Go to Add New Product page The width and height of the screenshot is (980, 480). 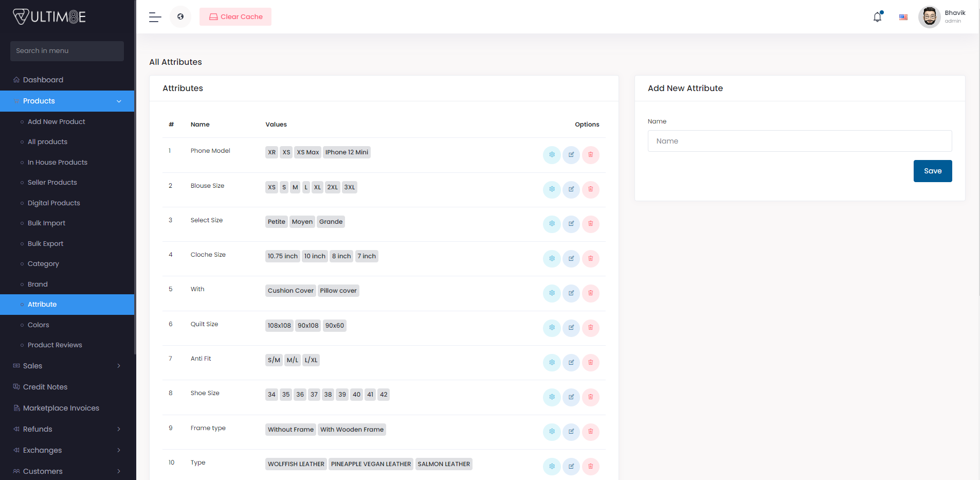pyautogui.click(x=57, y=122)
